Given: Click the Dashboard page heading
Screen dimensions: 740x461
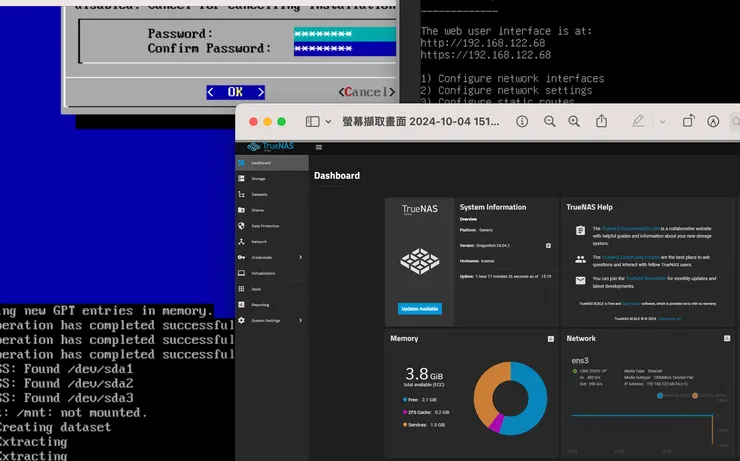Looking at the screenshot, I should (x=337, y=176).
